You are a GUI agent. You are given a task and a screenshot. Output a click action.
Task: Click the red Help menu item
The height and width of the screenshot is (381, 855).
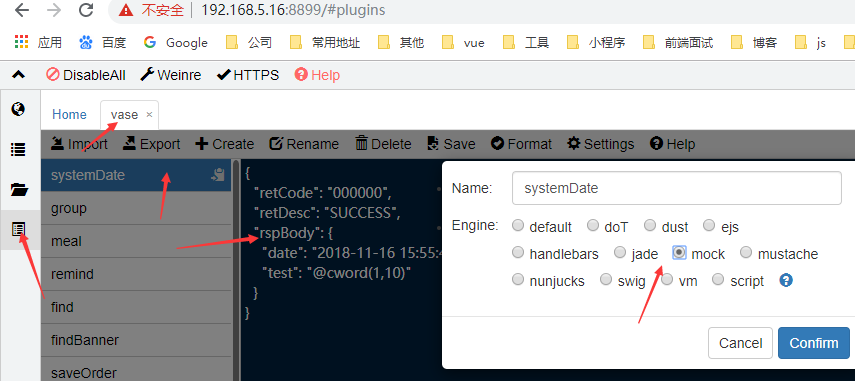(317, 75)
